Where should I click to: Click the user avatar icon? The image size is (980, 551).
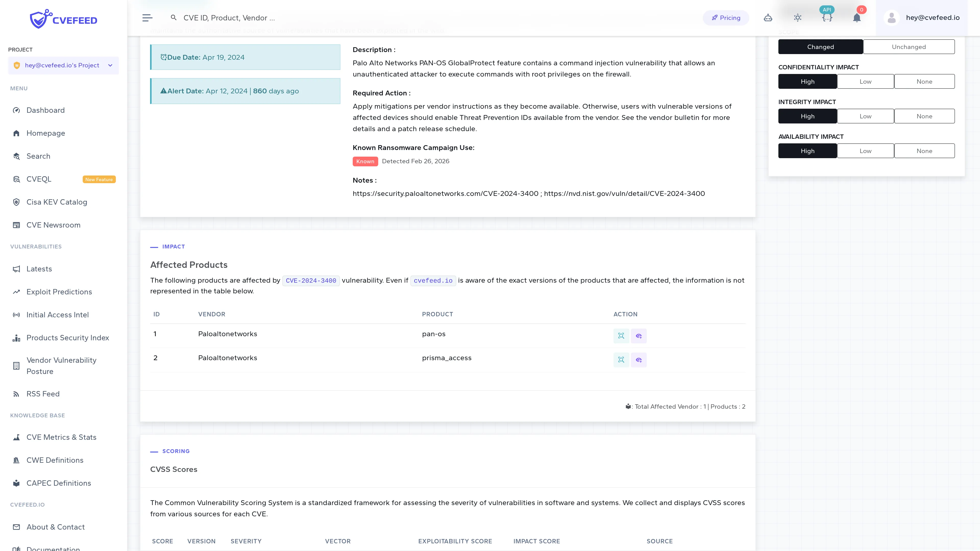click(x=891, y=18)
